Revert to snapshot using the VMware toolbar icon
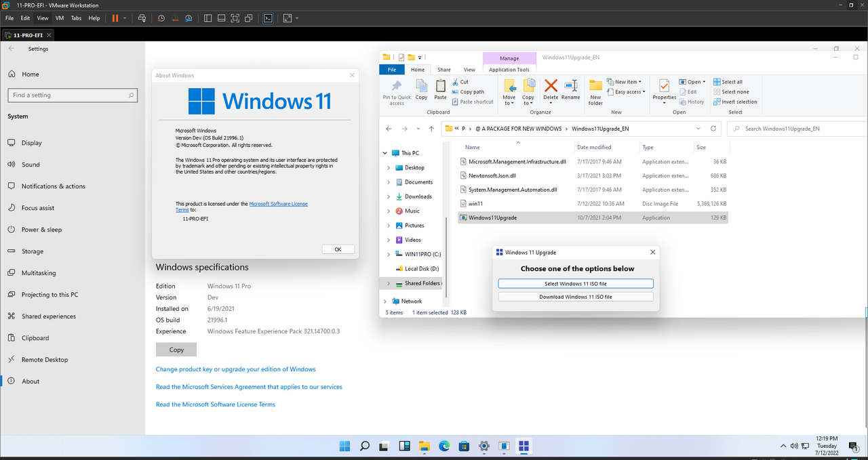868x460 pixels. click(174, 18)
